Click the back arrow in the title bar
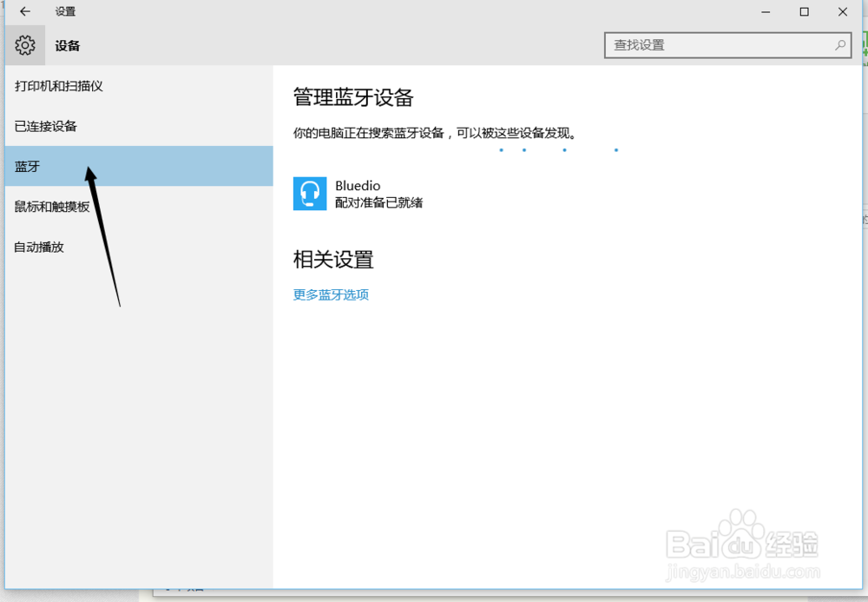This screenshot has width=868, height=602. (23, 12)
